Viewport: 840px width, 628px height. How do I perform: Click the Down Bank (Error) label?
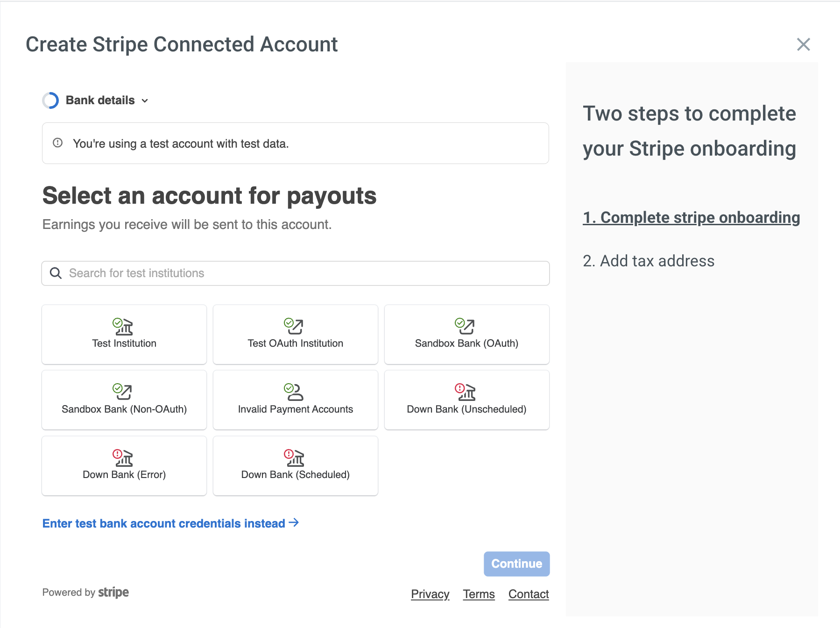(124, 475)
